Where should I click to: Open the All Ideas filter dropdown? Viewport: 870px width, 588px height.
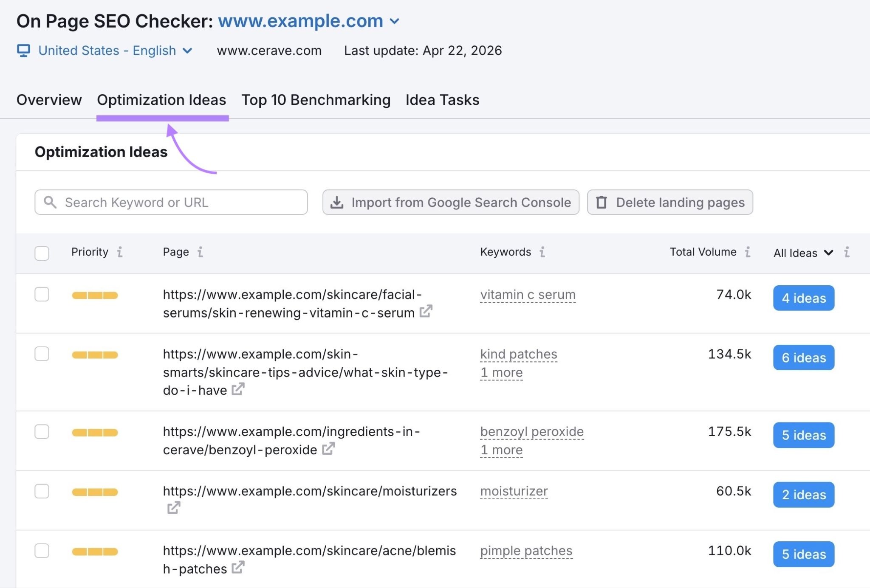click(x=803, y=253)
